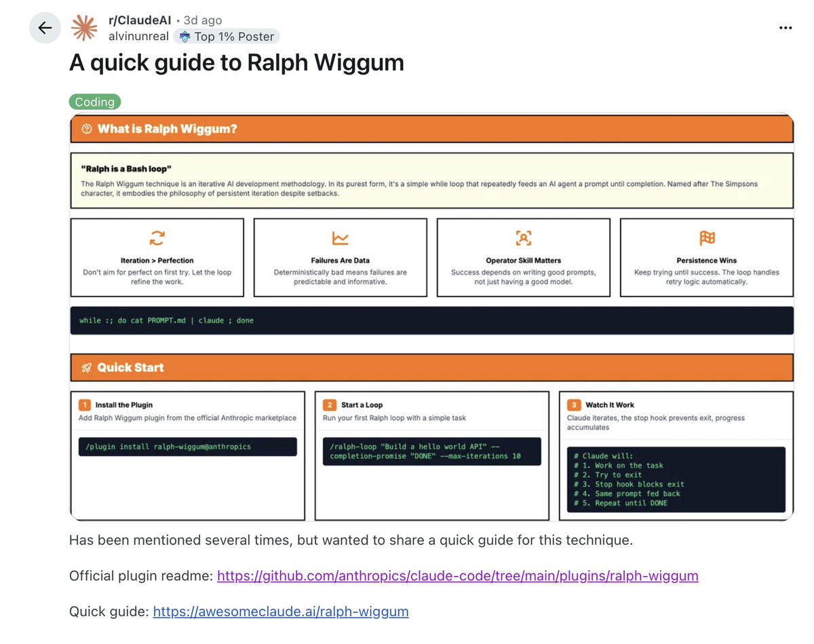Click the '/ralph-loop' command code block
This screenshot has height=644, width=814.
pos(432,451)
